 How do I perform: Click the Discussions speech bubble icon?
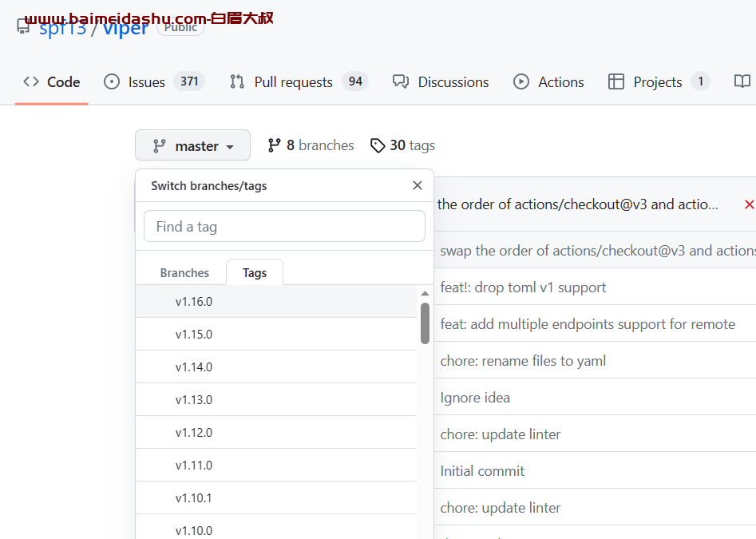click(x=401, y=81)
